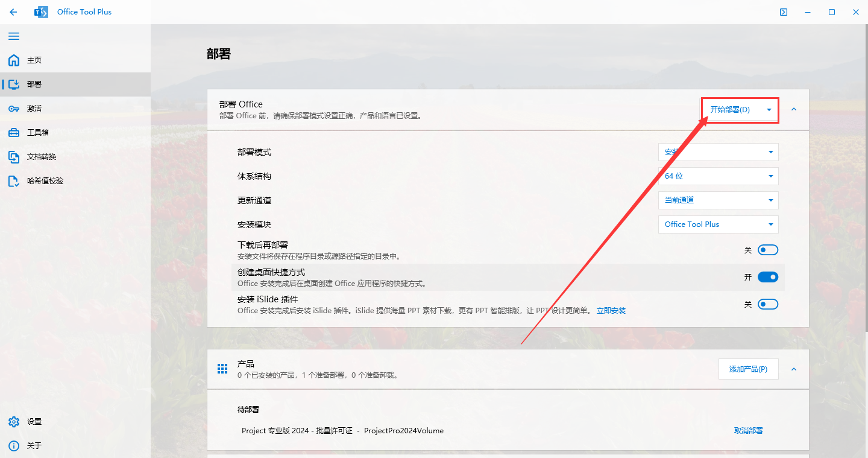The width and height of the screenshot is (868, 458).
Task: Disable 创建桌面快捷方式 desktop shortcut option
Action: point(768,276)
